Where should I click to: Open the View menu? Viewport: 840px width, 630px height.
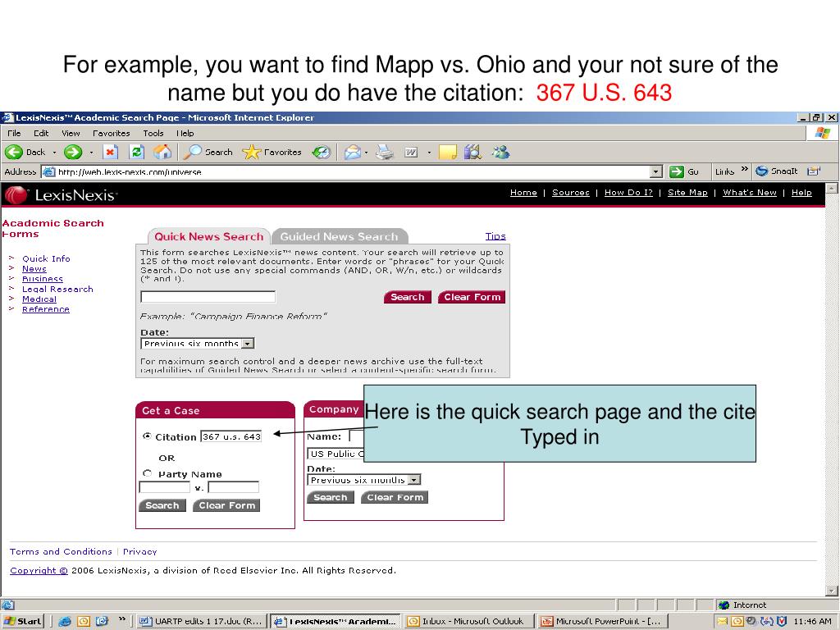pyautogui.click(x=71, y=133)
